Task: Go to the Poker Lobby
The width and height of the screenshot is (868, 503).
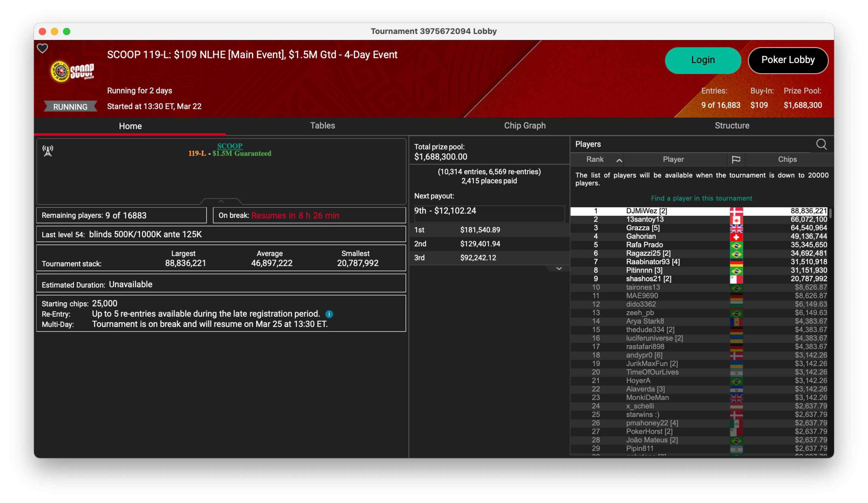Action: point(788,60)
